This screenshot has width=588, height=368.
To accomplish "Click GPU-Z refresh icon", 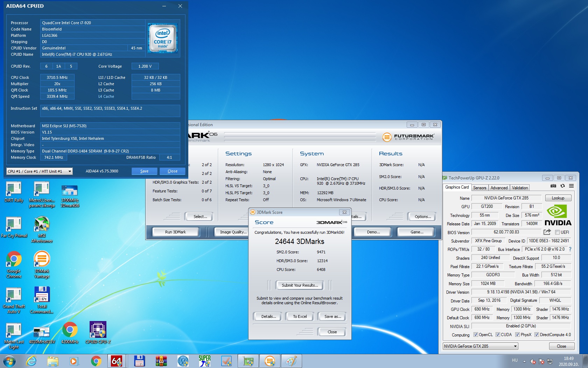I will [x=562, y=186].
